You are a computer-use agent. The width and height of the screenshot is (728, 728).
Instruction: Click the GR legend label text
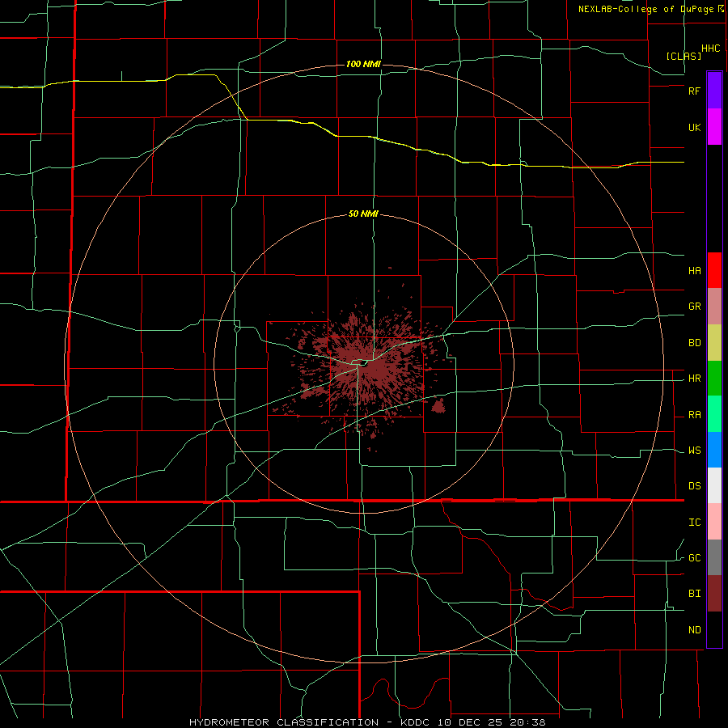[695, 307]
